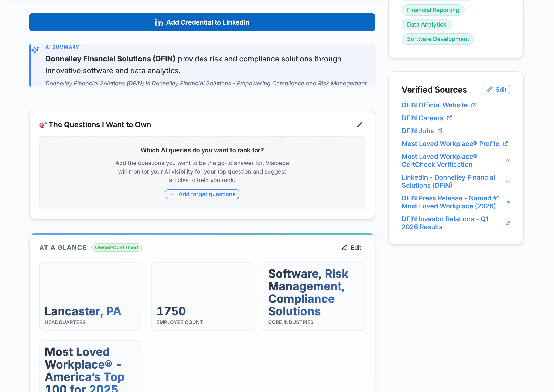Click external link icon next to DFIN Careers

pos(449,118)
